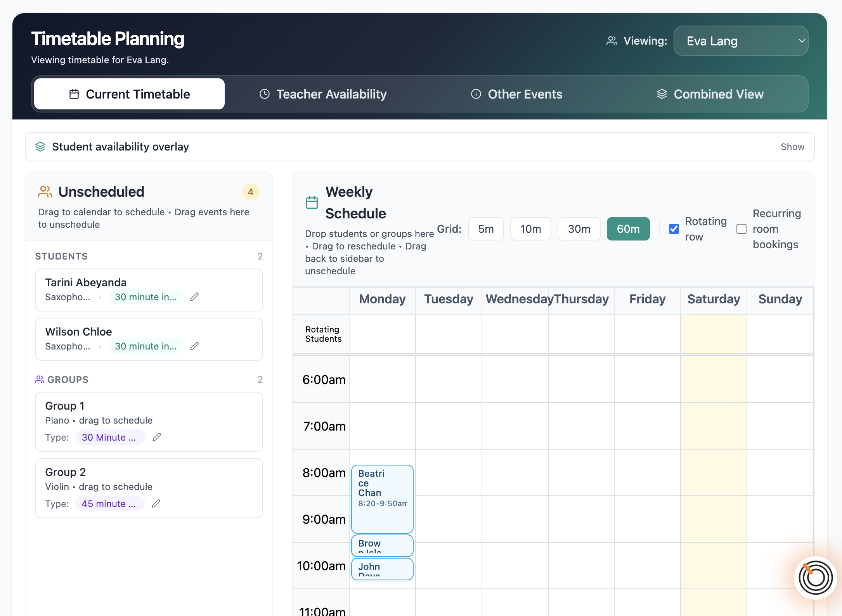Set grid to 60m
The width and height of the screenshot is (842, 616).
628,229
